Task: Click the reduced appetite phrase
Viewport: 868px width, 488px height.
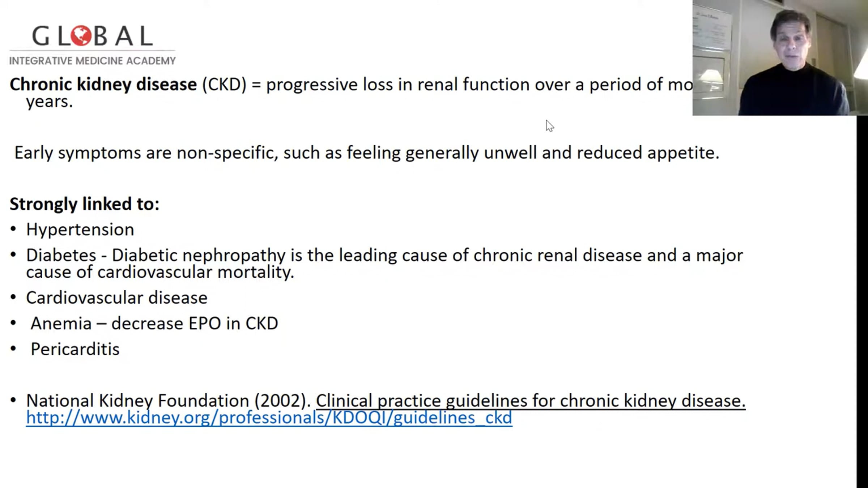Action: click(x=647, y=153)
